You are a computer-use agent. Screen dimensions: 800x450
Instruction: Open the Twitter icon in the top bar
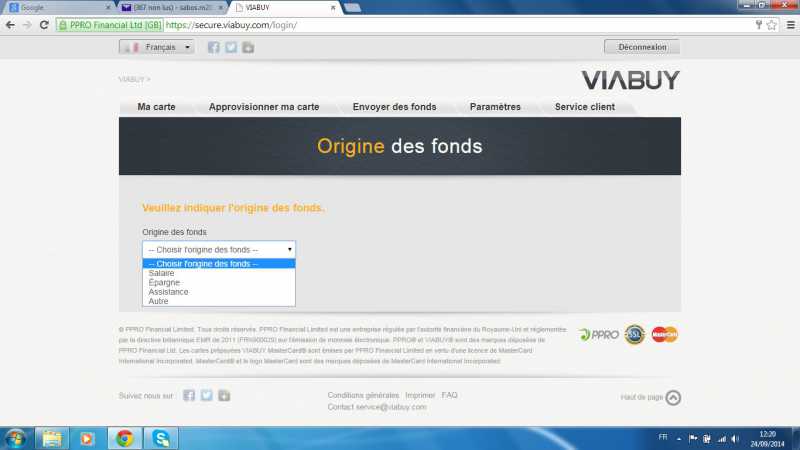pos(231,47)
